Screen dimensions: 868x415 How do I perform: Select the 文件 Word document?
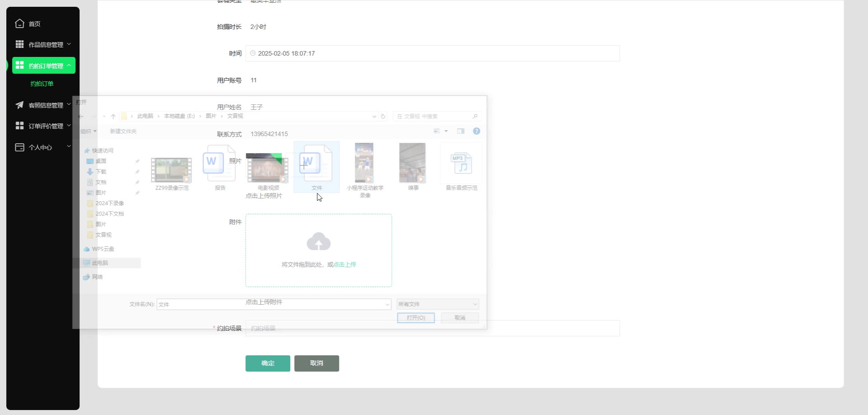pos(316,167)
